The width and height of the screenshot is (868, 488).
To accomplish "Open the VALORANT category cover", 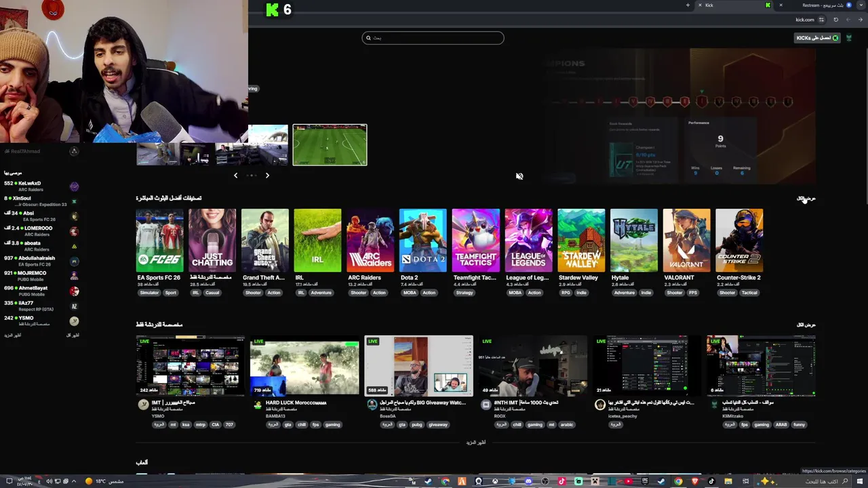I will click(687, 240).
